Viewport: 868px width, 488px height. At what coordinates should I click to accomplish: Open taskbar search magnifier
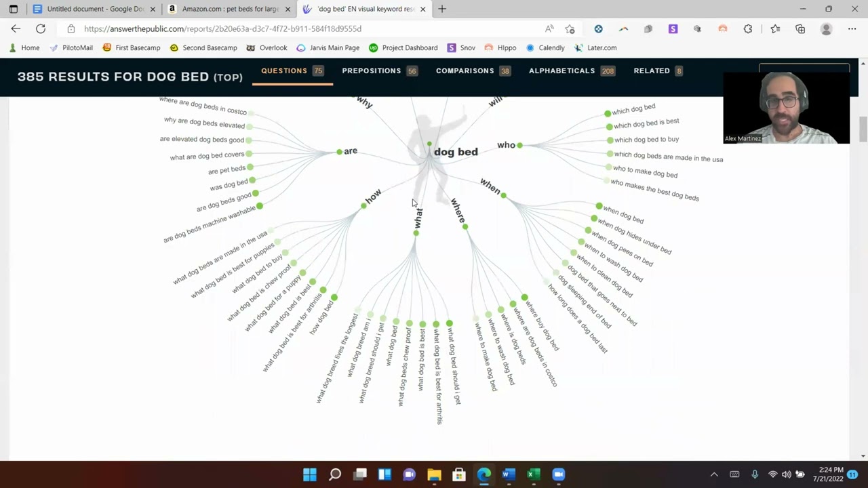(335, 474)
